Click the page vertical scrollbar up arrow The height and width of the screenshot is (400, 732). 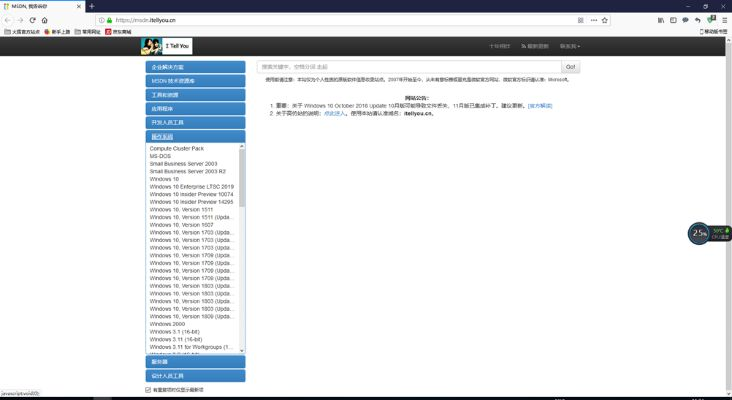coord(728,40)
